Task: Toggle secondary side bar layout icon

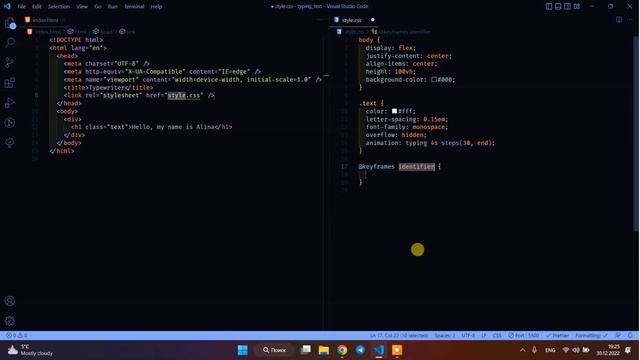Action: pos(567,6)
